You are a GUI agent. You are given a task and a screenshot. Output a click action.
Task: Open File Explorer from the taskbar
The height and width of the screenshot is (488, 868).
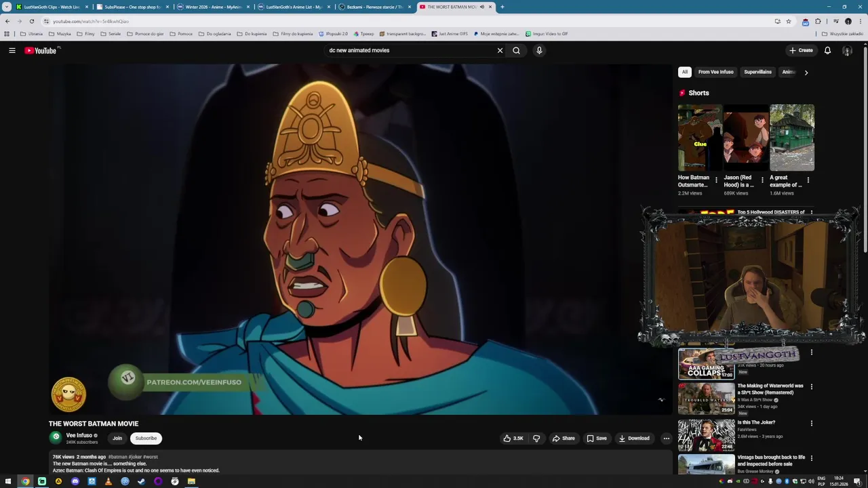191,481
